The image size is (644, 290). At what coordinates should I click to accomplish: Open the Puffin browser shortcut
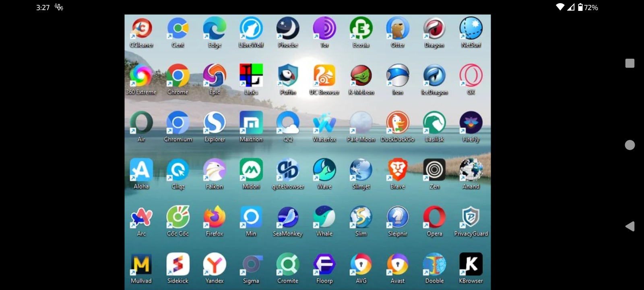(x=288, y=75)
